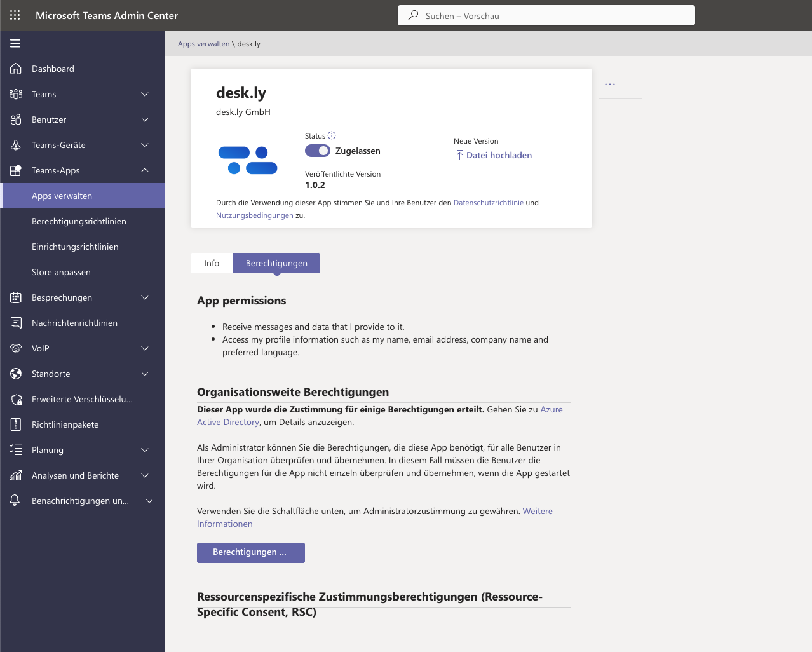This screenshot has height=652, width=812.
Task: Click Apps verwalten breadcrumb link
Action: click(x=204, y=44)
